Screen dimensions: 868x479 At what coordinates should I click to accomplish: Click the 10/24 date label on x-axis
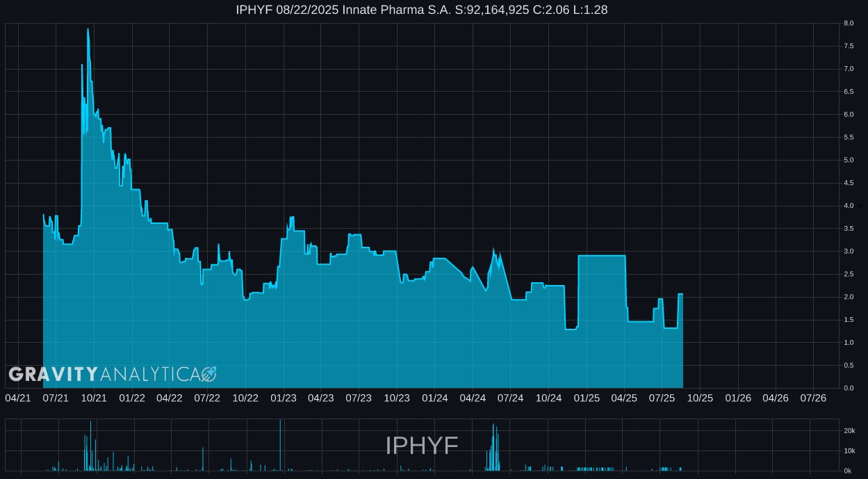pos(549,398)
